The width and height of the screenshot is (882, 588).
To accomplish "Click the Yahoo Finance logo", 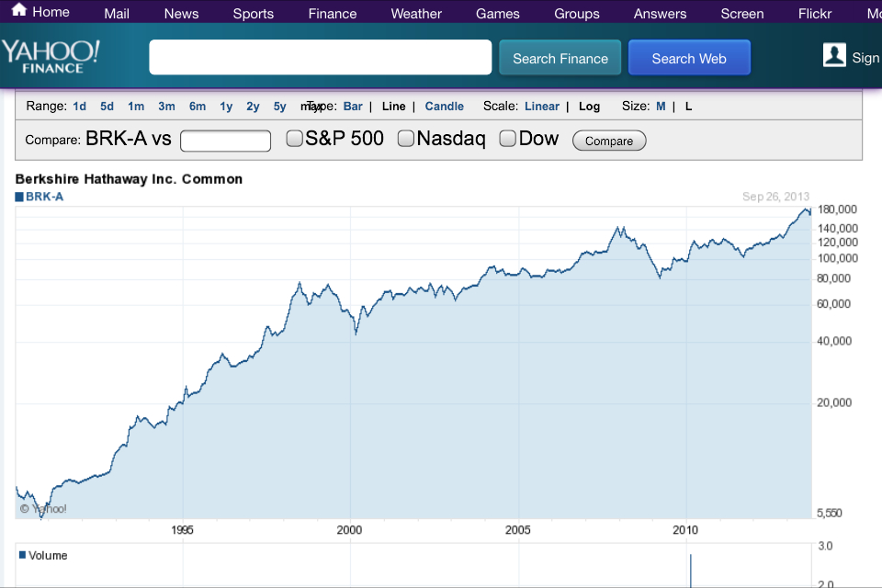I will 51,57.
